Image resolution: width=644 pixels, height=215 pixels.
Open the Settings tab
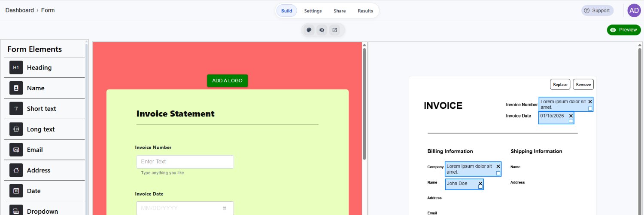313,11
